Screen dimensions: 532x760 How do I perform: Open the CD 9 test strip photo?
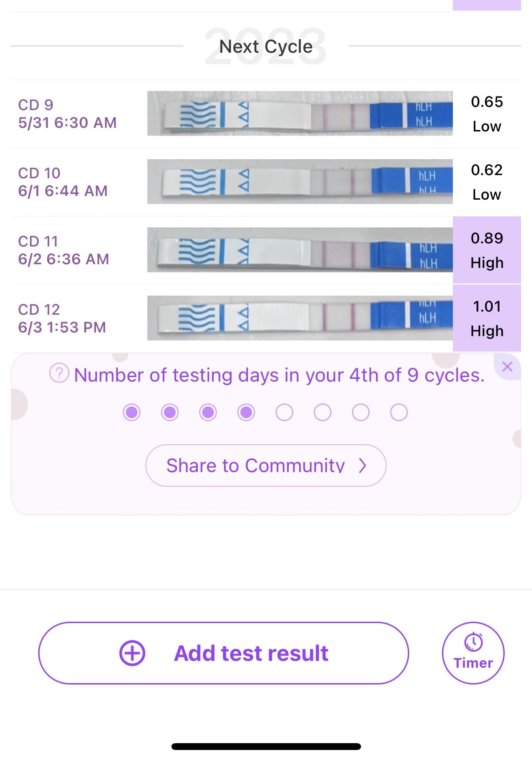tap(300, 114)
